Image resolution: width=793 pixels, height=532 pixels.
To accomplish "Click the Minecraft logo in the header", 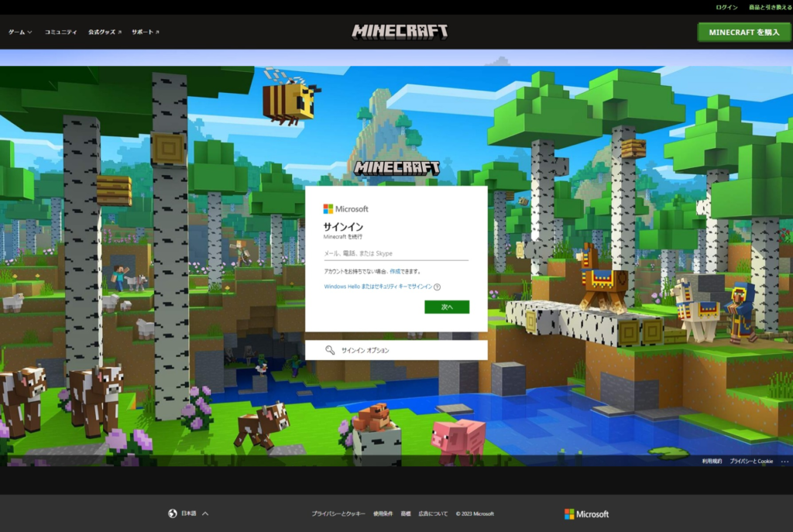I will 400,31.
